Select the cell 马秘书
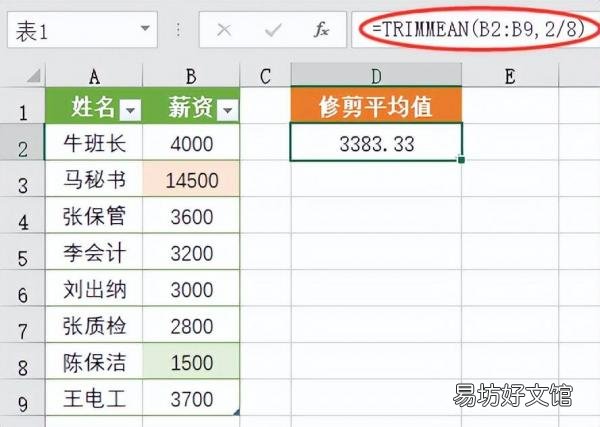 [94, 179]
